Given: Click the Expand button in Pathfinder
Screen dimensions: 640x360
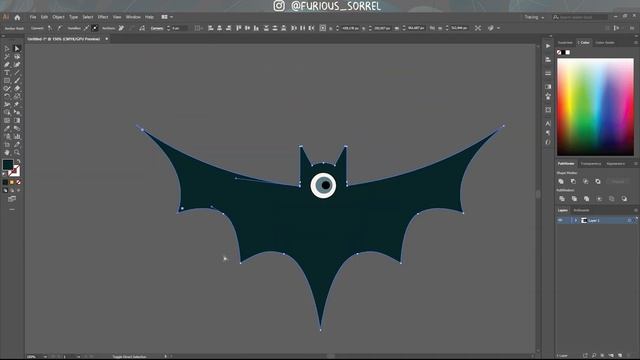Looking at the screenshot, I should point(618,181).
